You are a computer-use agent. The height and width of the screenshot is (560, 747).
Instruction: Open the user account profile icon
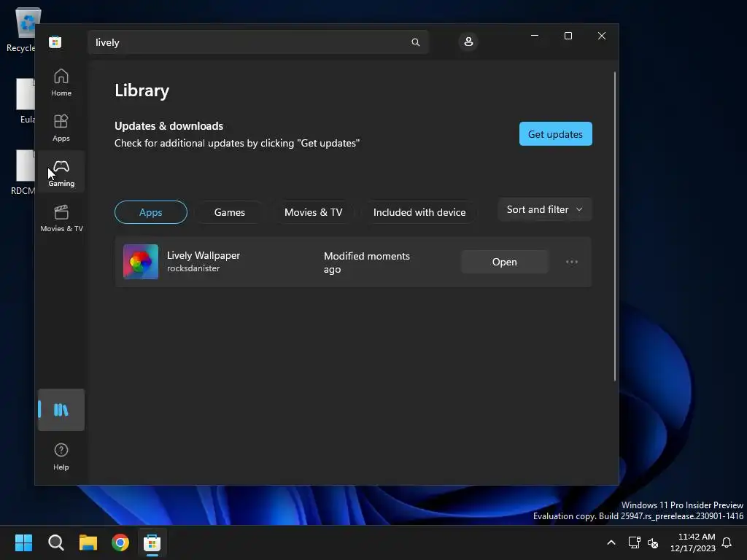[x=468, y=42]
